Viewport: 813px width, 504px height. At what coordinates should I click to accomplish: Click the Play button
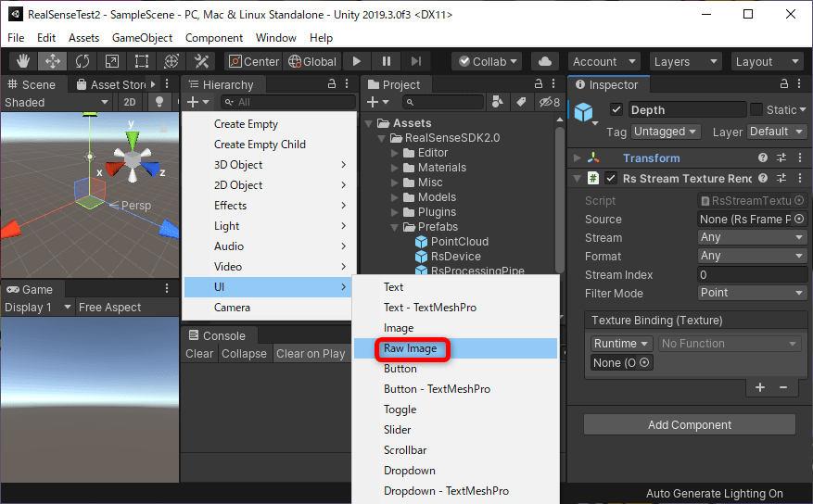(357, 62)
